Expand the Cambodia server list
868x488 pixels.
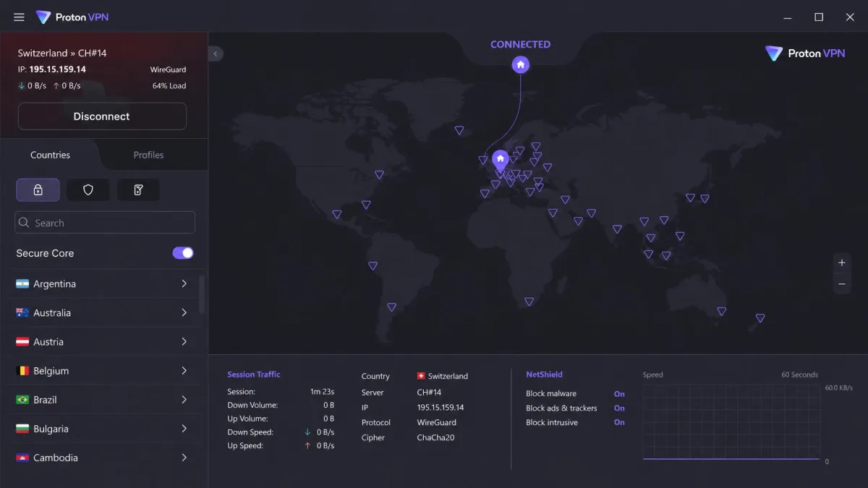(184, 458)
